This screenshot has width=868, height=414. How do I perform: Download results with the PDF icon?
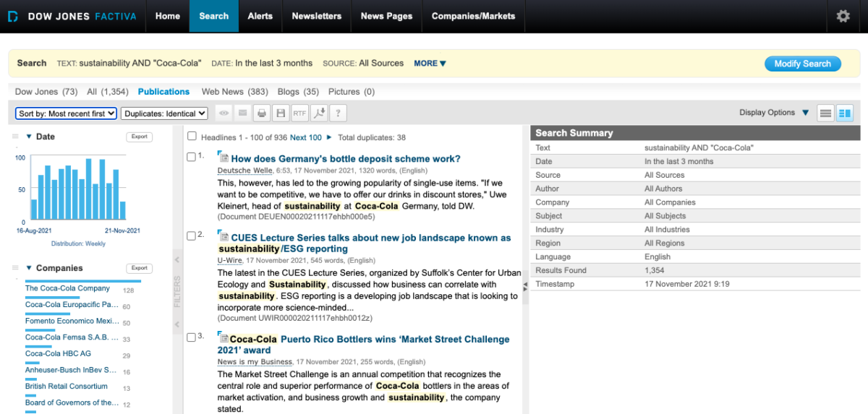(318, 113)
